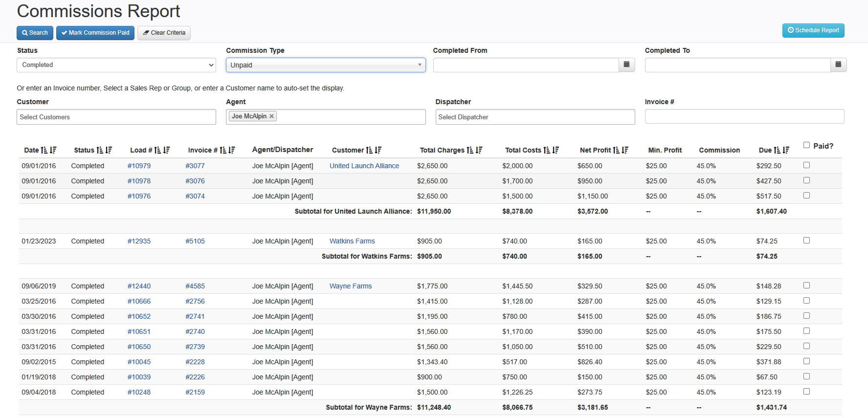
Task: Sort the Net Profit column descending
Action: pyautogui.click(x=625, y=151)
